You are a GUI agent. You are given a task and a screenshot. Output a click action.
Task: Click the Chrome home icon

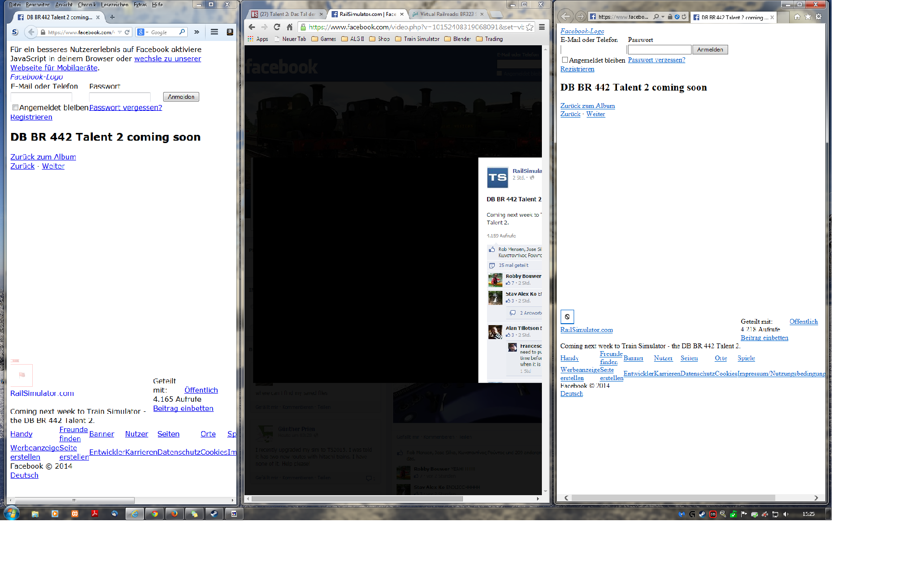pos(289,27)
